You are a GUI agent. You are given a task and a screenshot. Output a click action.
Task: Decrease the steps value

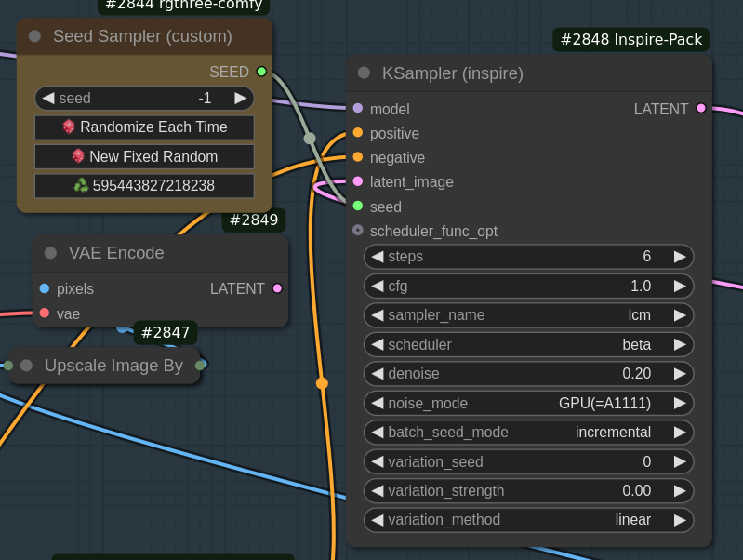(378, 257)
